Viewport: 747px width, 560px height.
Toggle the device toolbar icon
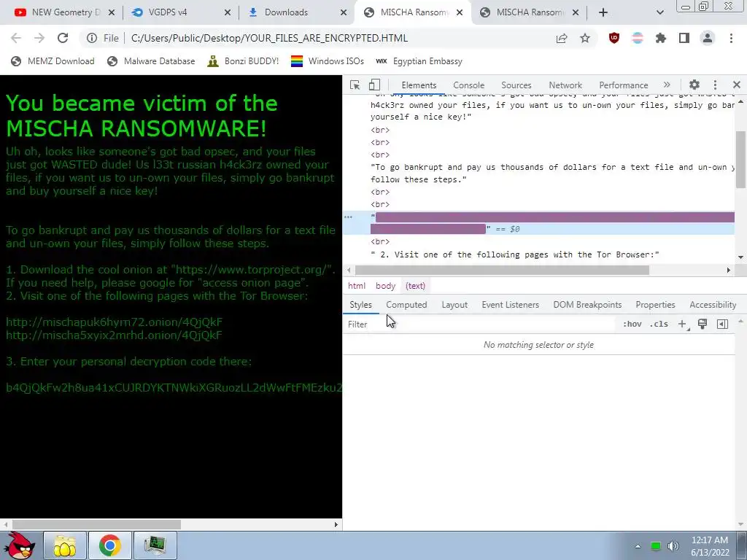coord(374,85)
